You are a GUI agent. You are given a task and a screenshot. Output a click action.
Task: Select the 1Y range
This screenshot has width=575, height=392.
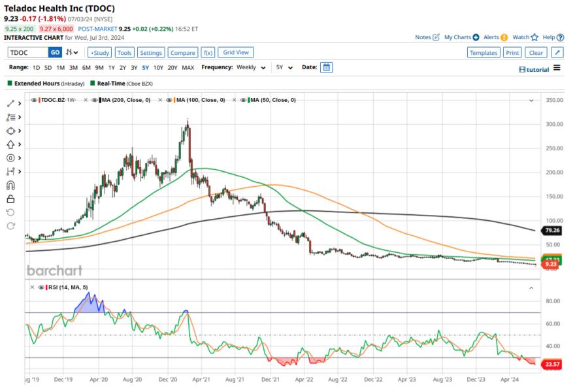point(112,68)
